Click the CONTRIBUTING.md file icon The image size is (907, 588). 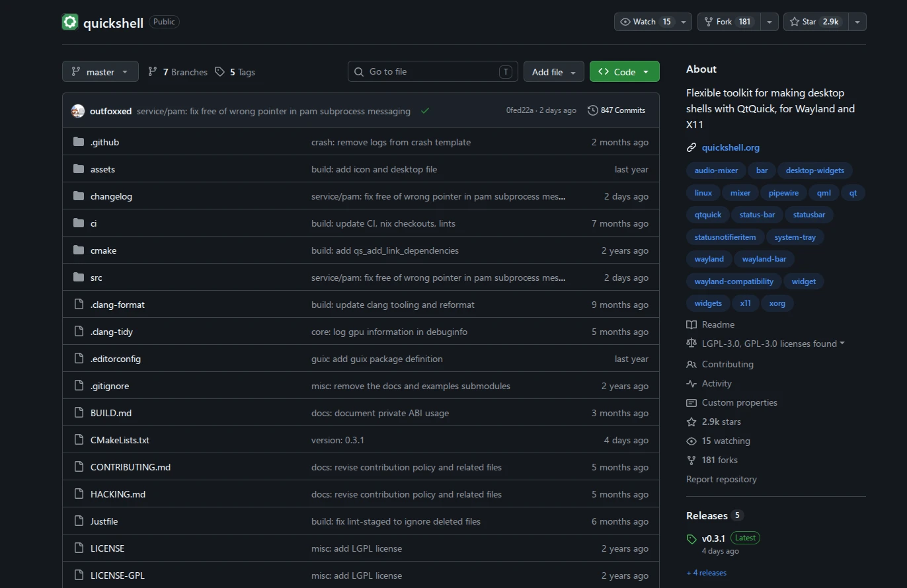[79, 467]
